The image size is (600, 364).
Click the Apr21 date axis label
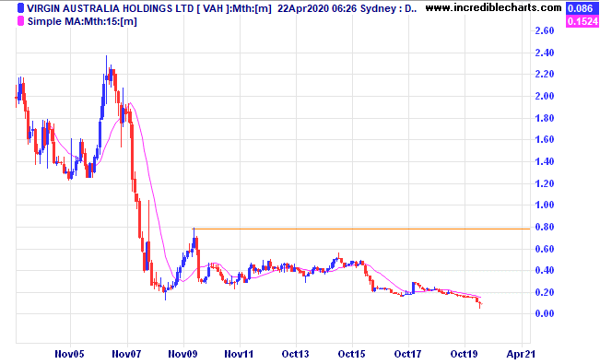[x=521, y=354]
